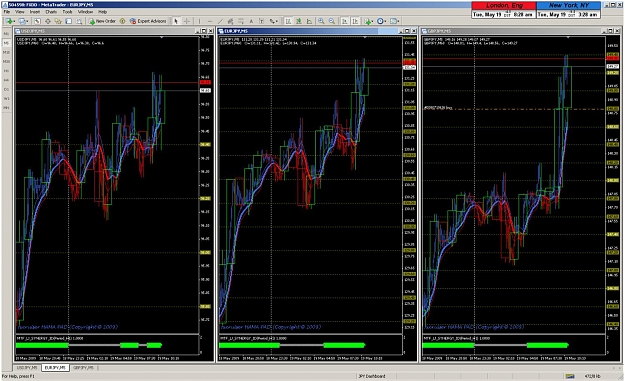
Task: Open the Charts menu
Action: [x=51, y=12]
